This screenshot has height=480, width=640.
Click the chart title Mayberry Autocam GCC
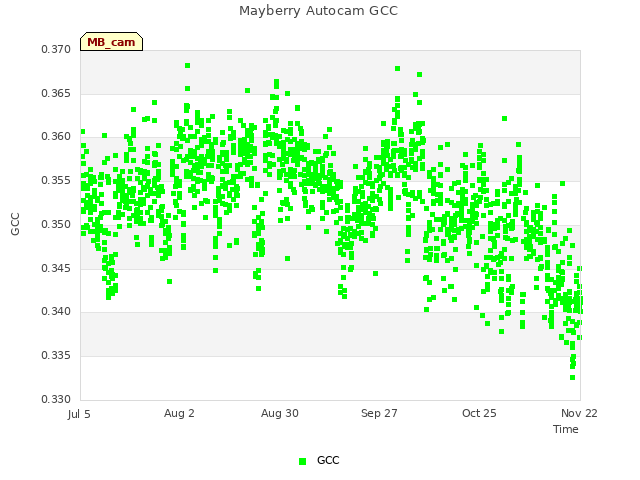(318, 11)
